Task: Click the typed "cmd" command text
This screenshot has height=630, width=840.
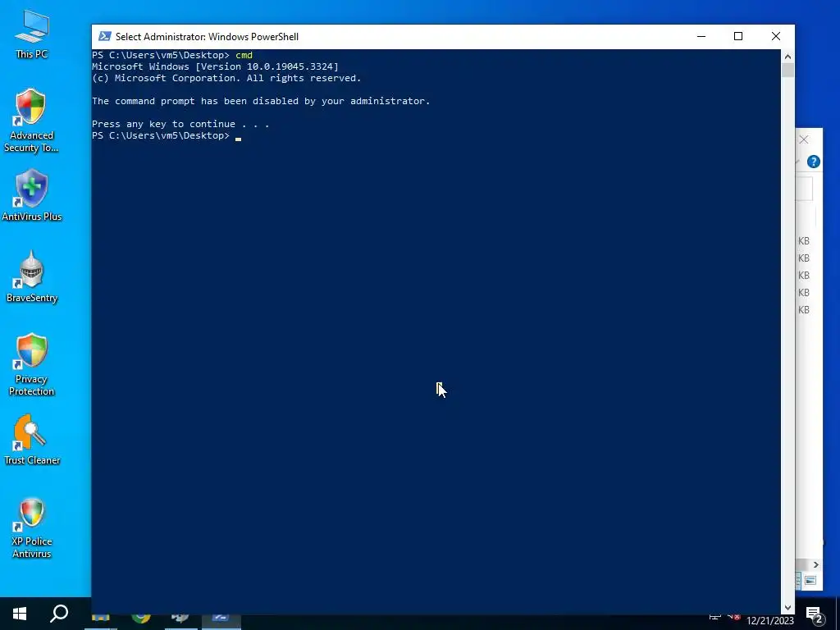Action: pos(244,55)
